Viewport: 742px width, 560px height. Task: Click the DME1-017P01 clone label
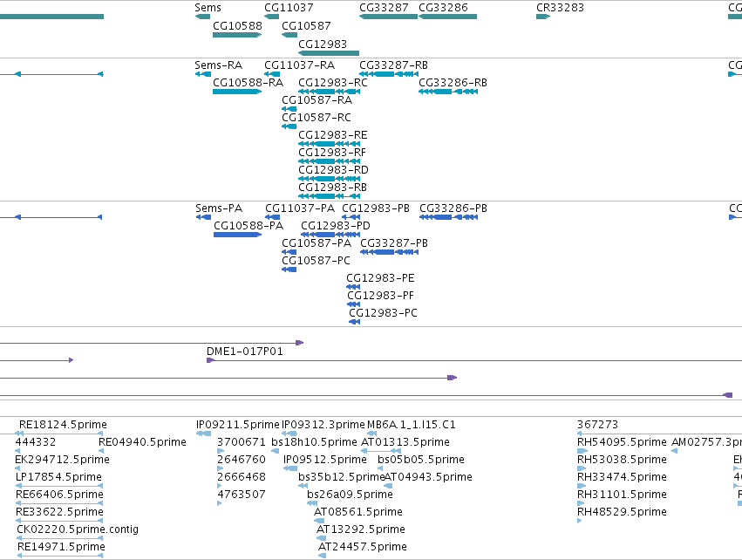click(x=245, y=352)
